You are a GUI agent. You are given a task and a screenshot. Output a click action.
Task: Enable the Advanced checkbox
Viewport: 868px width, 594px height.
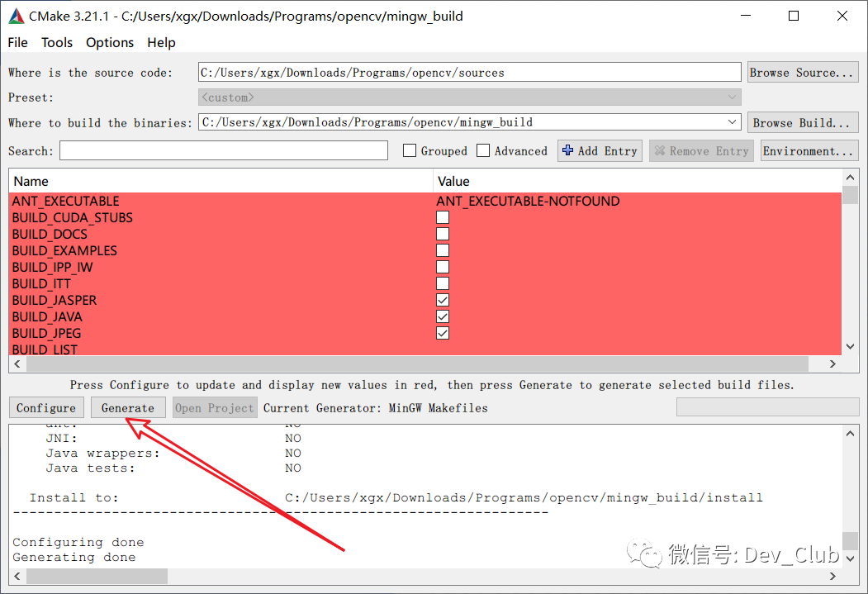click(483, 150)
